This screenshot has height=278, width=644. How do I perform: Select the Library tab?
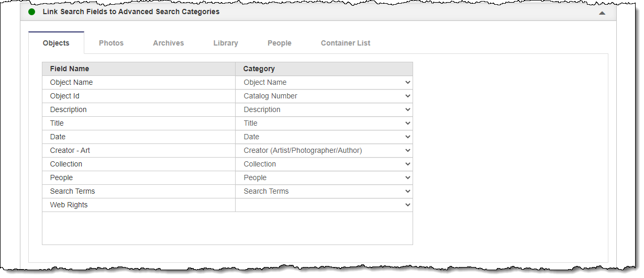(226, 43)
